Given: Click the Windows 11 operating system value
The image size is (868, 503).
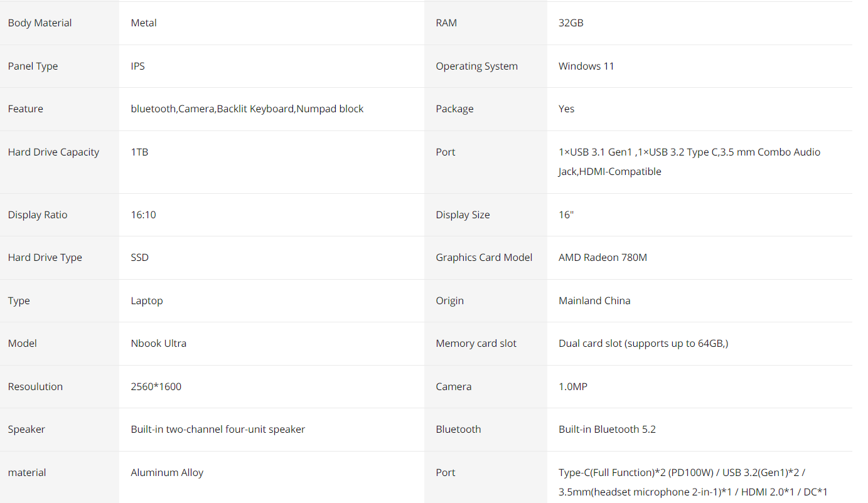Looking at the screenshot, I should [x=586, y=66].
